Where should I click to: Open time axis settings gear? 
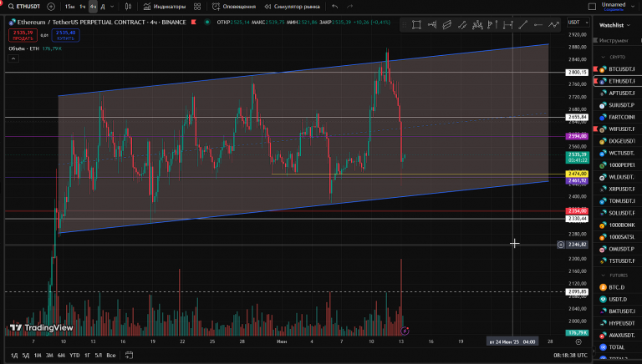click(x=578, y=341)
